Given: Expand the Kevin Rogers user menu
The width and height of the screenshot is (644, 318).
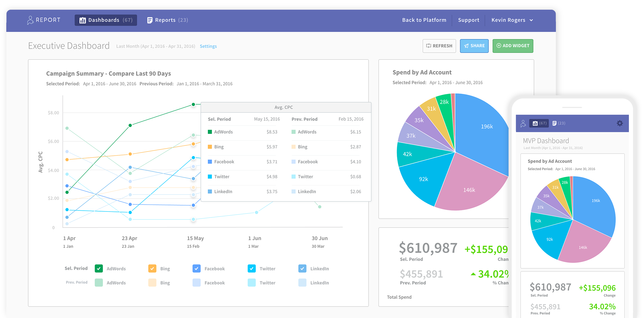Looking at the screenshot, I should point(512,20).
